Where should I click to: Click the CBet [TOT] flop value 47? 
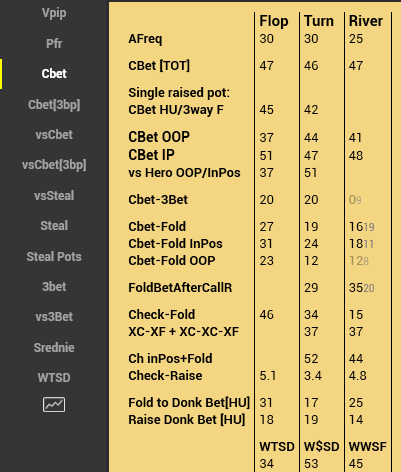(x=267, y=66)
